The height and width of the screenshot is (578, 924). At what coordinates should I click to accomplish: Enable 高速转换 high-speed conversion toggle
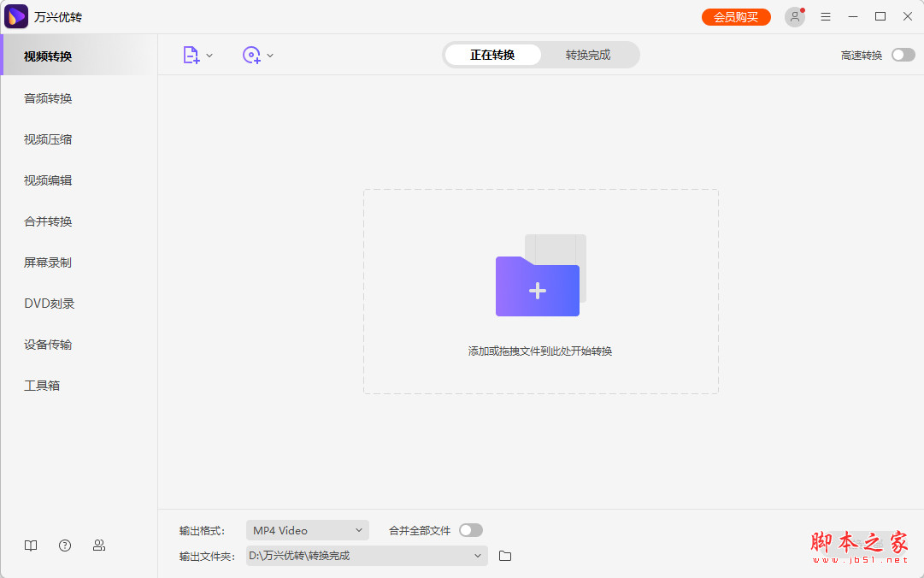(x=903, y=54)
